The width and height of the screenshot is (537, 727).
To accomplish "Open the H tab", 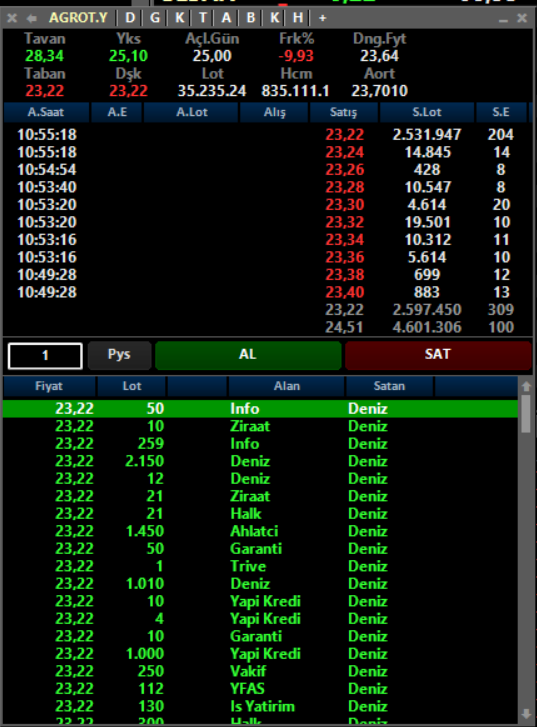I will click(x=298, y=18).
